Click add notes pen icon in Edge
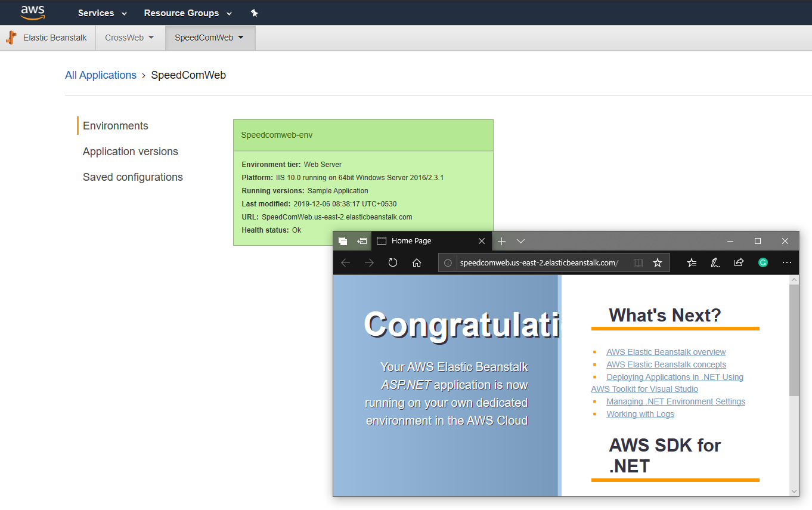 pyautogui.click(x=715, y=262)
